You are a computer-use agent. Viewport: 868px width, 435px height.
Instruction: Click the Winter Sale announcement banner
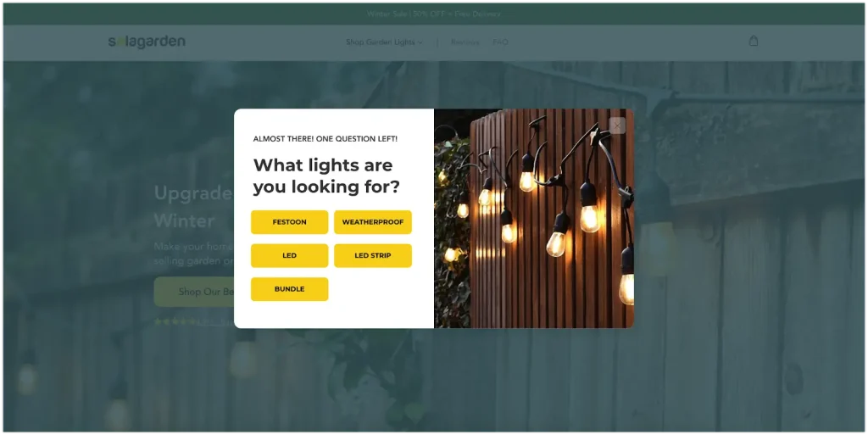[434, 14]
